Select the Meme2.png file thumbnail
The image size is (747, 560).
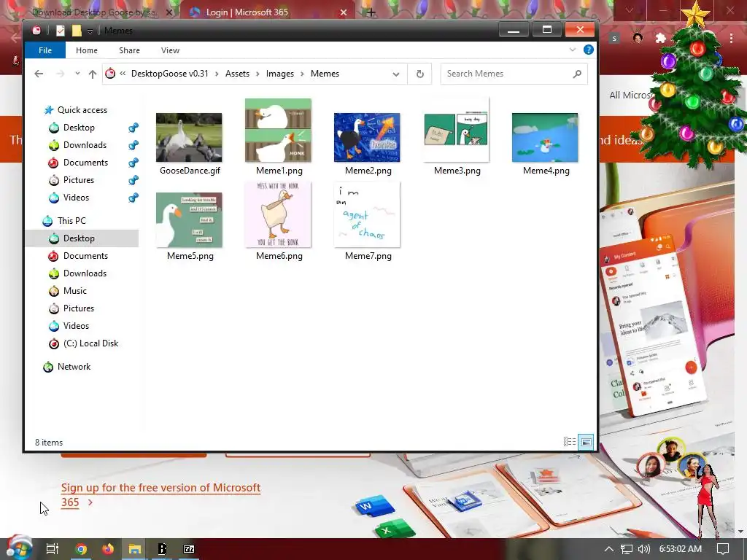click(367, 137)
